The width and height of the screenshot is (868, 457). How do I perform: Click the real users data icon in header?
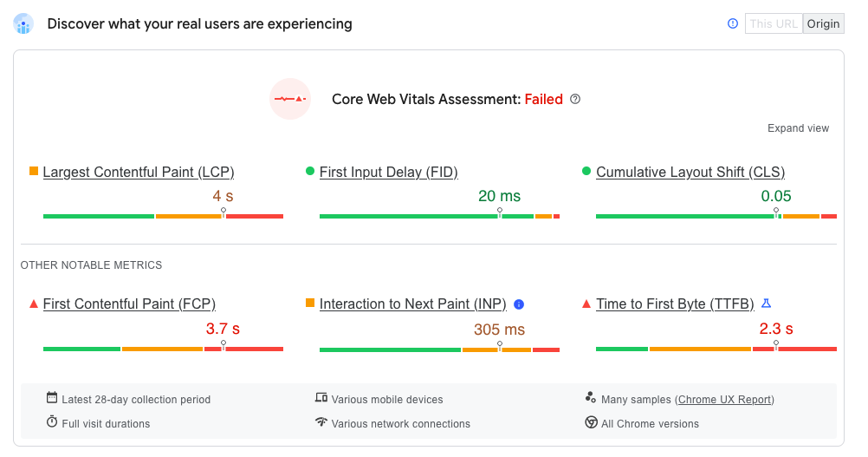23,23
